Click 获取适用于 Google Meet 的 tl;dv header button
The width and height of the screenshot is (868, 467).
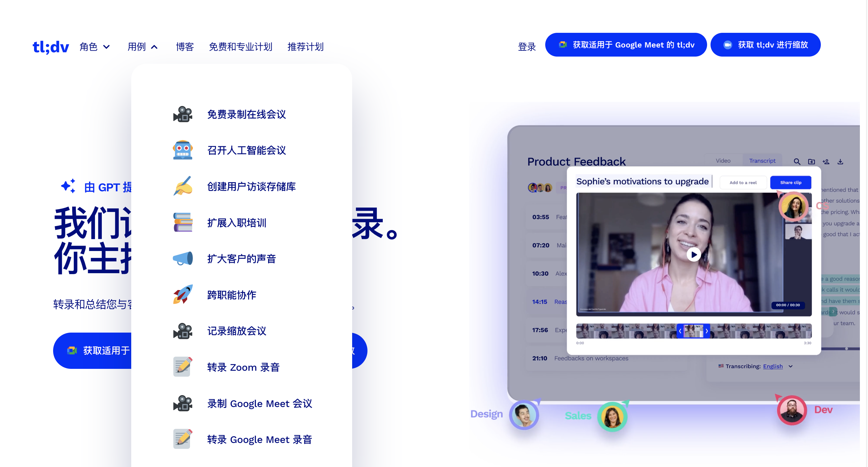626,44
